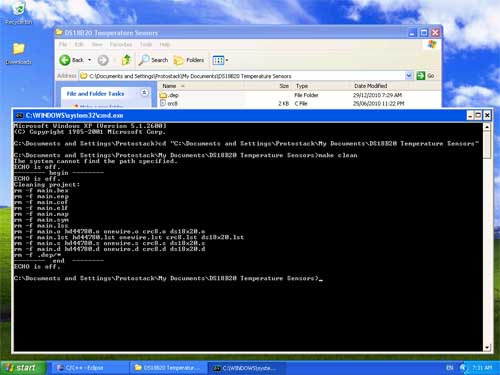The image size is (500, 375).
Task: Open the Help menu in Explorer
Action: (x=165, y=44)
